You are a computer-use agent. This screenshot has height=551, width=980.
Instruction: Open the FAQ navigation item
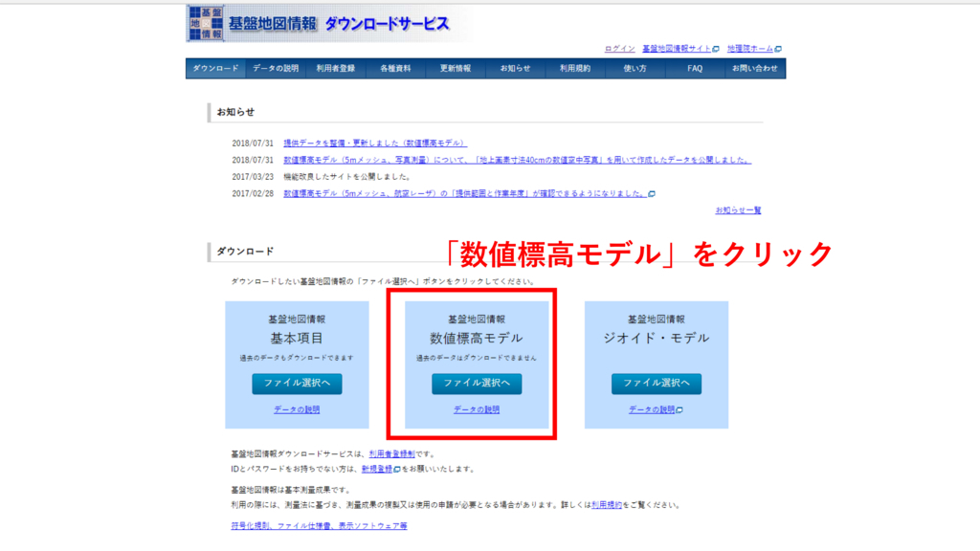695,69
